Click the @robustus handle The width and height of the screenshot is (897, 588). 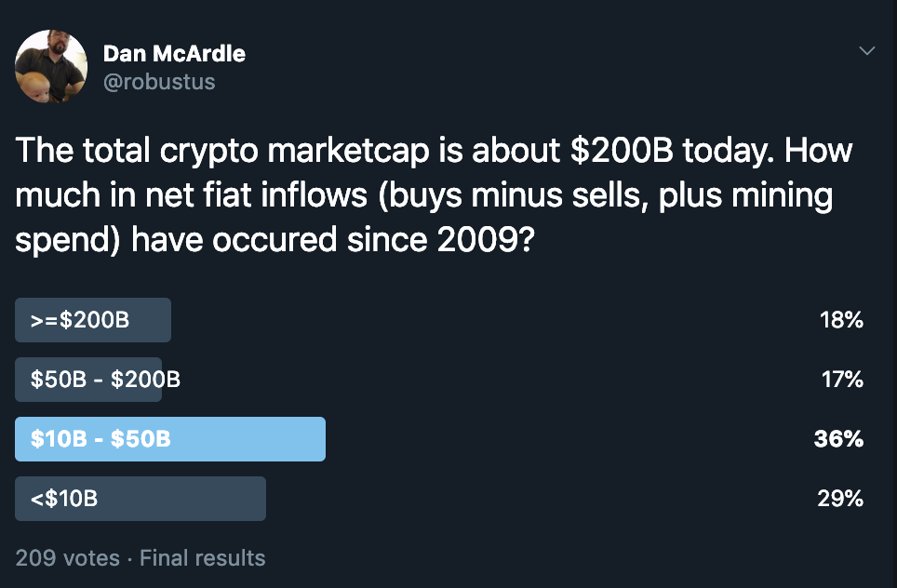point(159,82)
